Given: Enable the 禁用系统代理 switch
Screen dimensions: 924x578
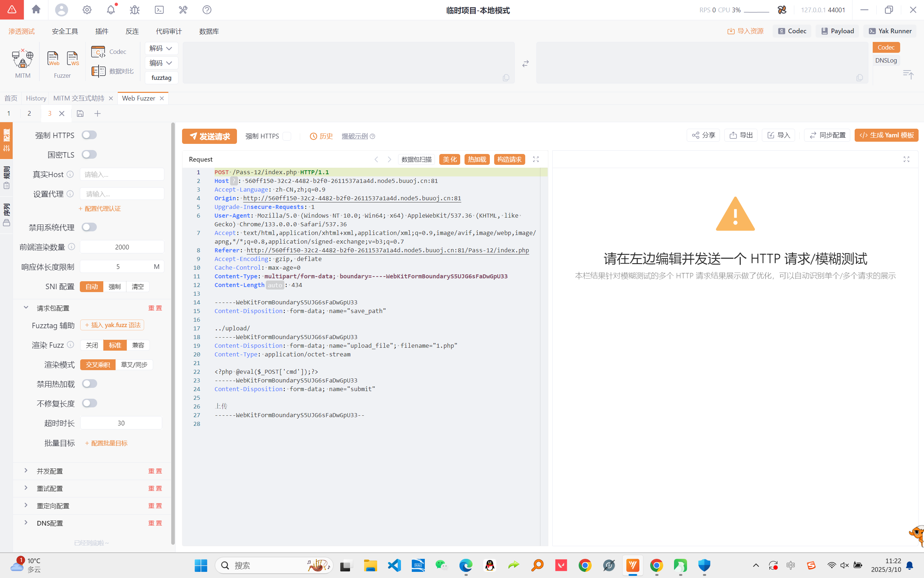Looking at the screenshot, I should pyautogui.click(x=89, y=227).
